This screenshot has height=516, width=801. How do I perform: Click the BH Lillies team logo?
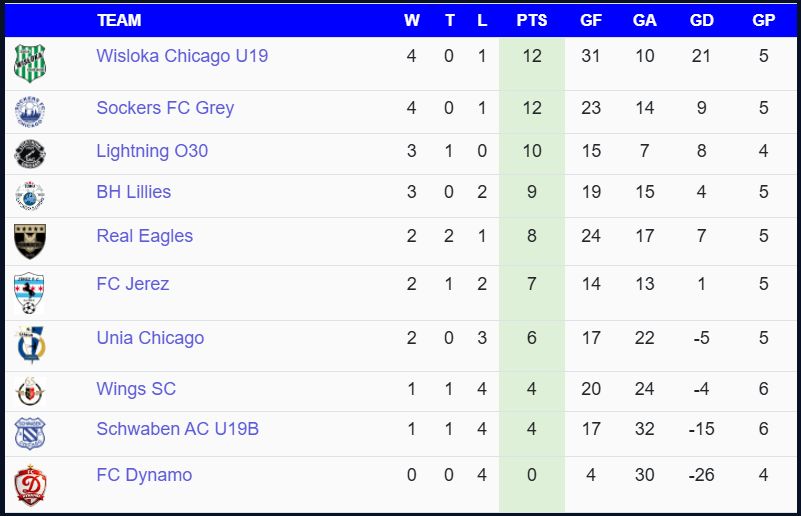pos(30,195)
